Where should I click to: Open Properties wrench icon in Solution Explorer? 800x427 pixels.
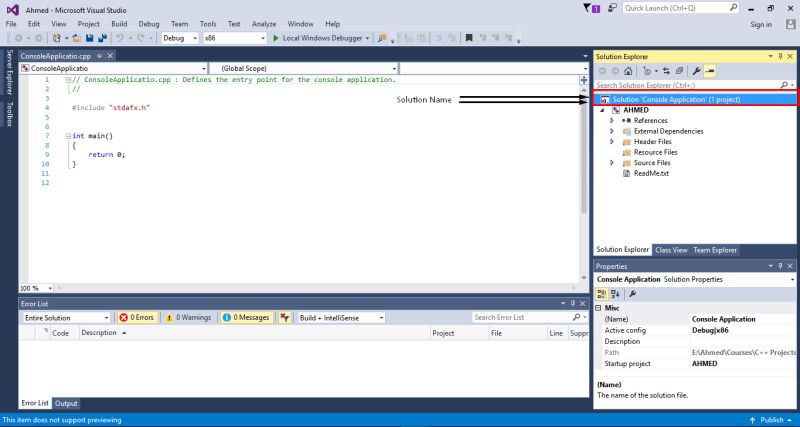tap(696, 71)
